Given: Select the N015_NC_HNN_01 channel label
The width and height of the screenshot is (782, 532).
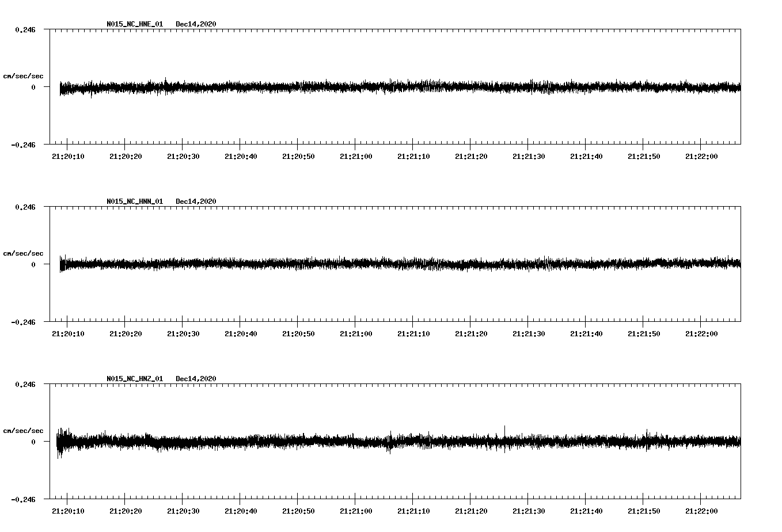Looking at the screenshot, I should (x=135, y=202).
